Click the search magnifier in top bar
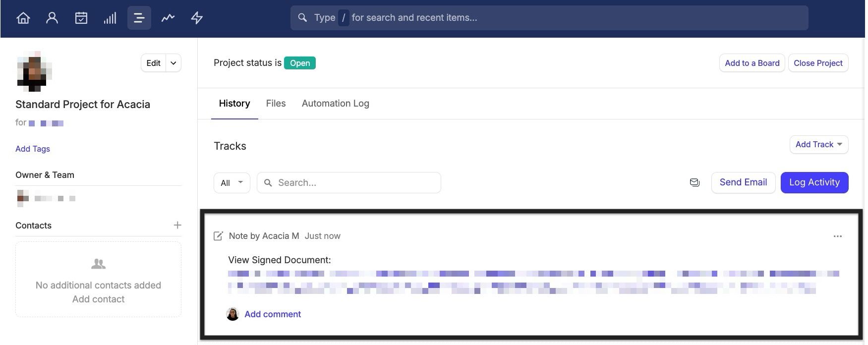 point(302,17)
